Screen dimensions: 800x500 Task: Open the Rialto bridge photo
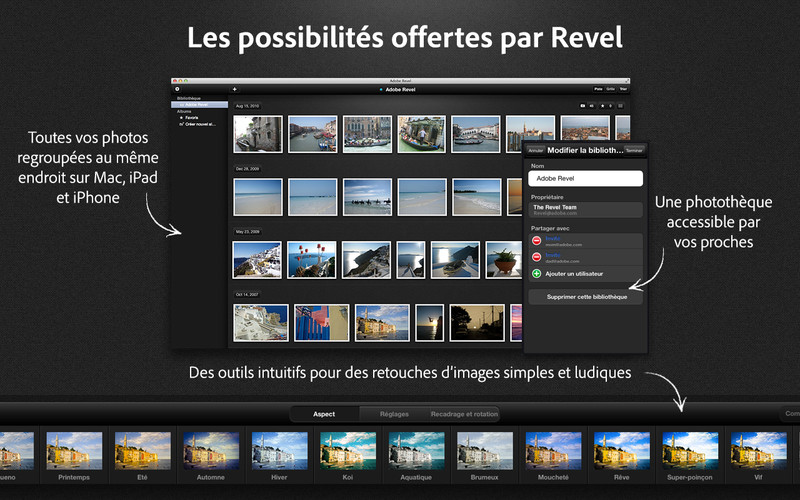476,134
